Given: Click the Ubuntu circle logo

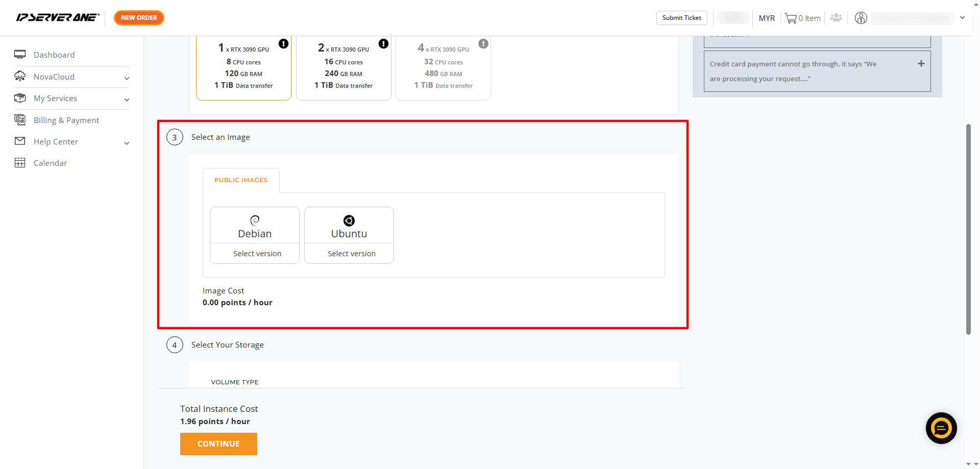Looking at the screenshot, I should click(349, 220).
